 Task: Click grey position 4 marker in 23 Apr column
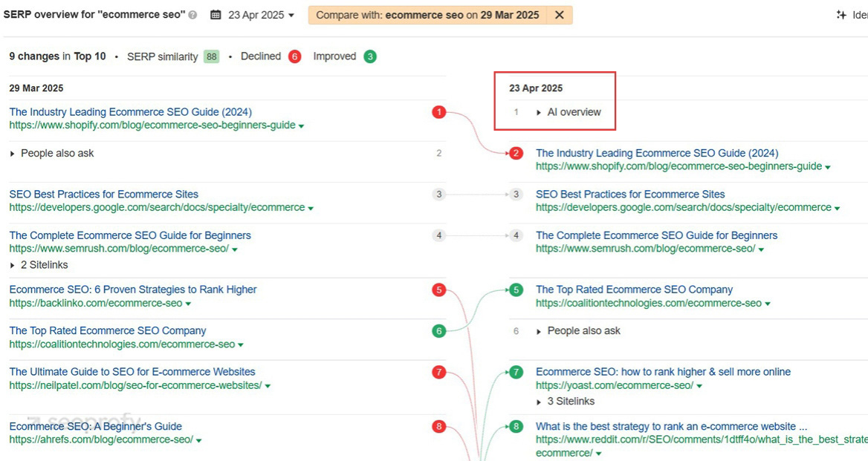click(516, 235)
